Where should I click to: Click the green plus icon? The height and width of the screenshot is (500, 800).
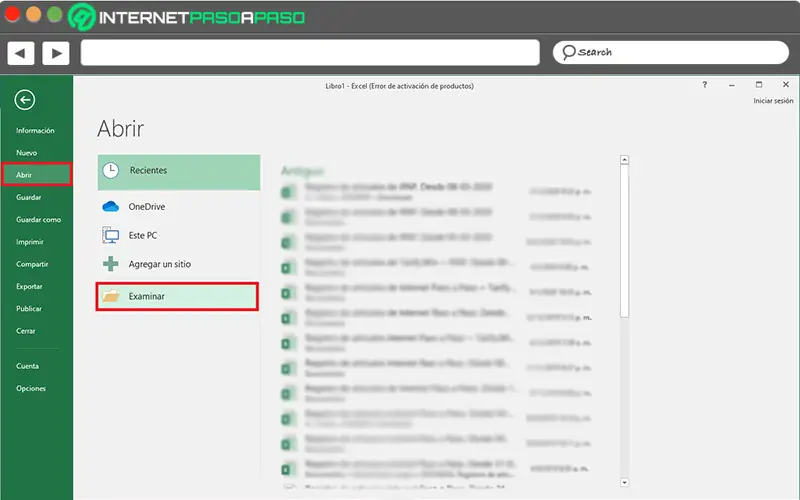(111, 264)
